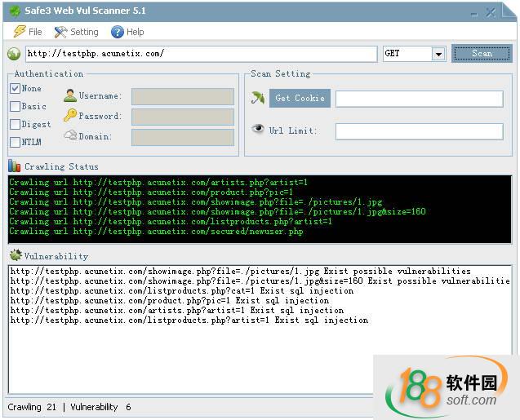Open the File menu
This screenshot has height=420, width=520.
28,32
